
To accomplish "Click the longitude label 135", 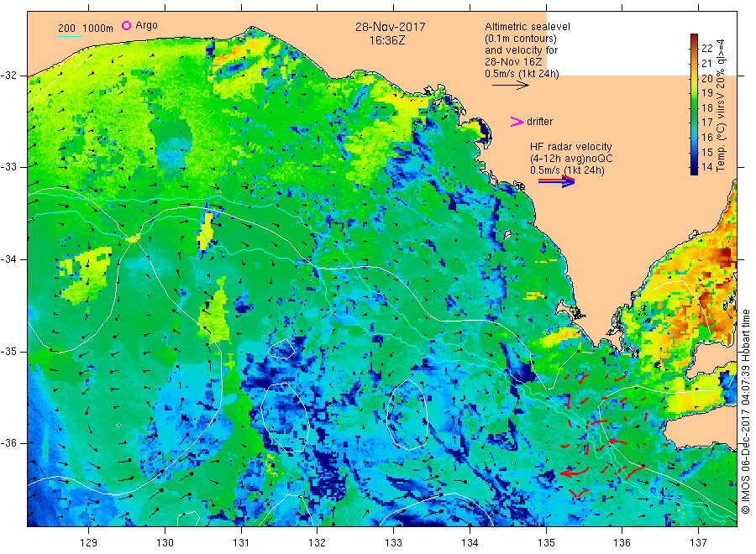I will click(x=546, y=543).
